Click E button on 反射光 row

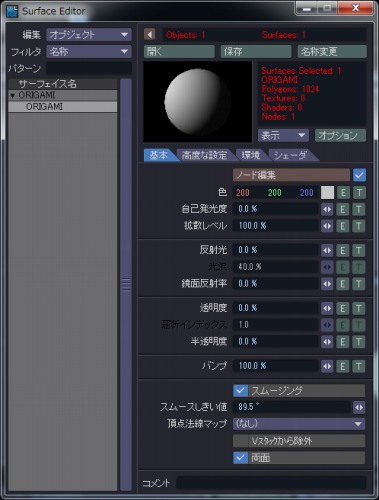click(343, 250)
